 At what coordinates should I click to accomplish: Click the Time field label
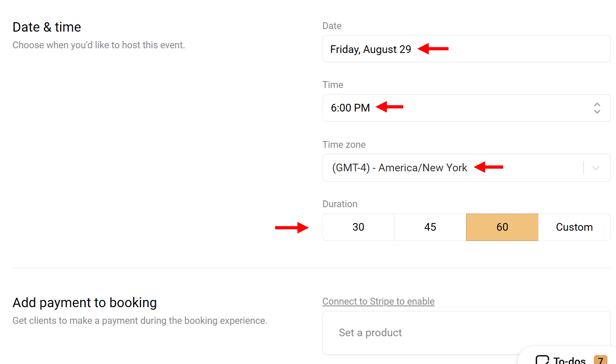pyautogui.click(x=333, y=85)
